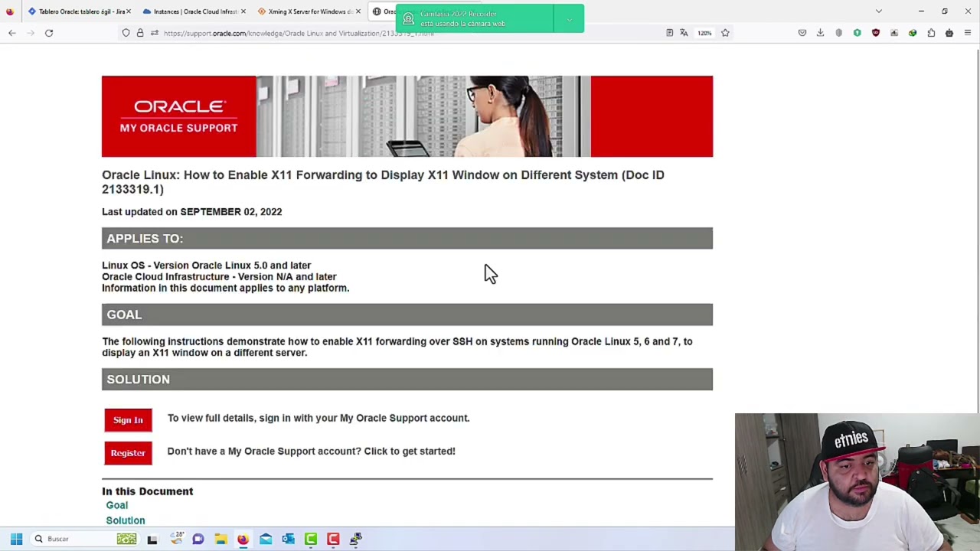Click the red Register button
This screenshot has width=980, height=551.
click(129, 453)
